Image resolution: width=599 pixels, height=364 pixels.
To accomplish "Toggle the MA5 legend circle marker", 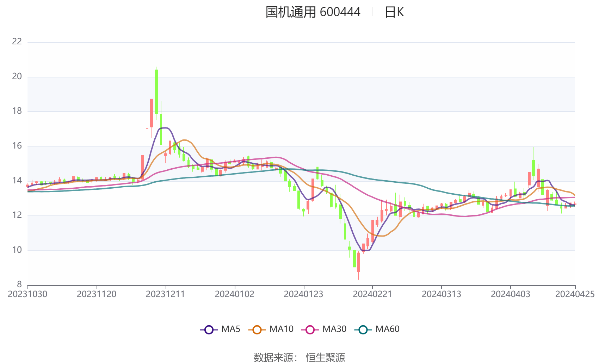I will coord(209,330).
